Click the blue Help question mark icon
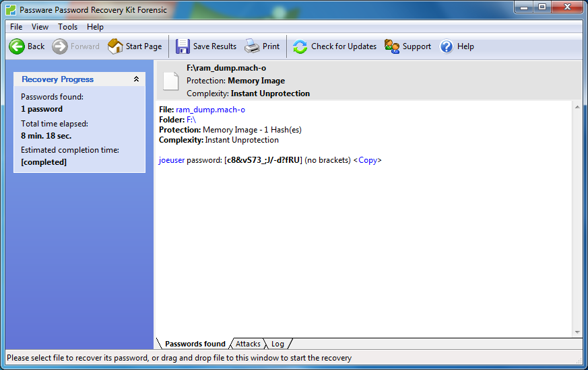Image resolution: width=588 pixels, height=370 pixels. click(447, 46)
